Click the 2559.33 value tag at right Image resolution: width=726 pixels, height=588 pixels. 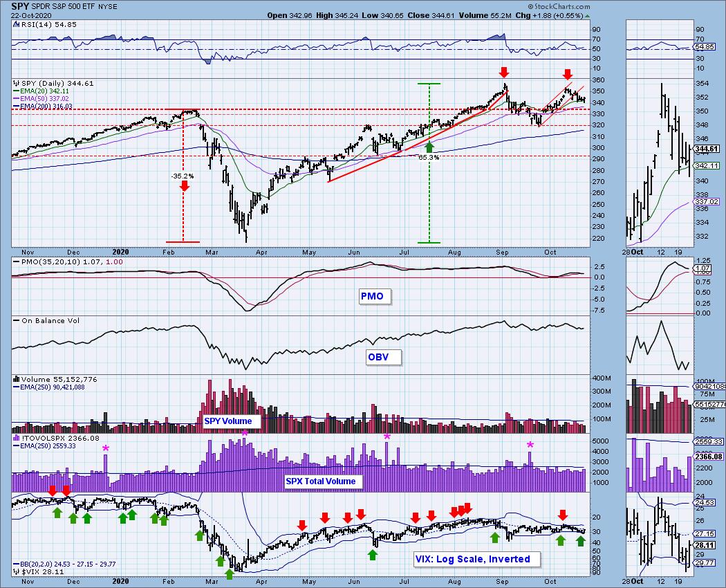[709, 441]
